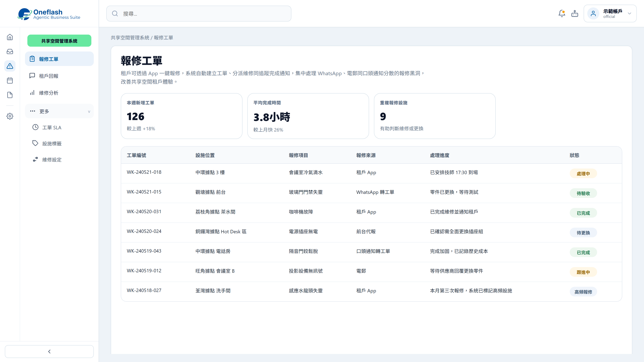Click the 處理中 status badge

pos(583,173)
